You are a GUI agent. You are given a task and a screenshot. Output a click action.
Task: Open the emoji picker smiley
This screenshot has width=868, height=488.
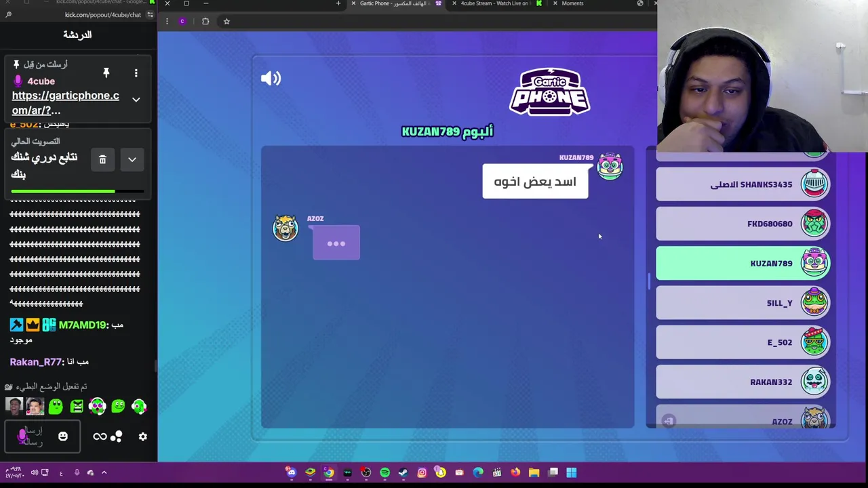pyautogui.click(x=63, y=436)
